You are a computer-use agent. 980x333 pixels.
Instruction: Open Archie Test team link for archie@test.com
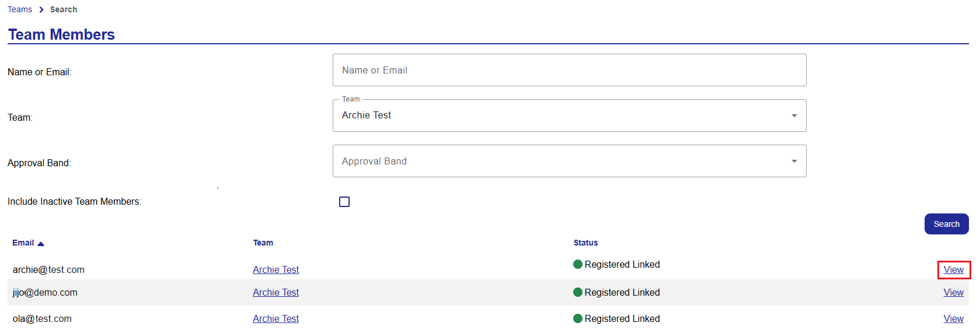point(275,269)
